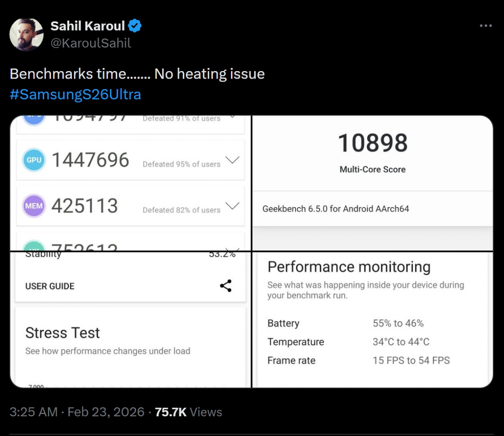Tap the share icon beside User Guide
Image resolution: width=504 pixels, height=436 pixels.
tap(226, 286)
